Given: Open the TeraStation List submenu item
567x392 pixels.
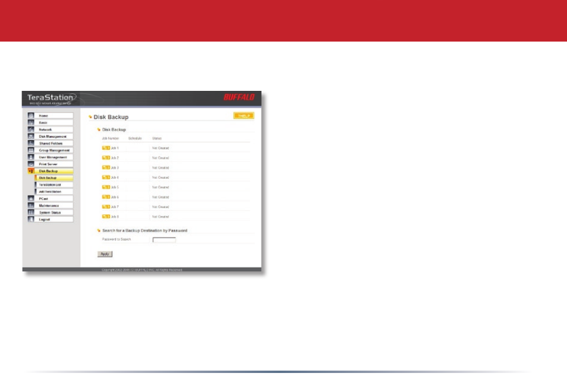Looking at the screenshot, I should [x=54, y=185].
